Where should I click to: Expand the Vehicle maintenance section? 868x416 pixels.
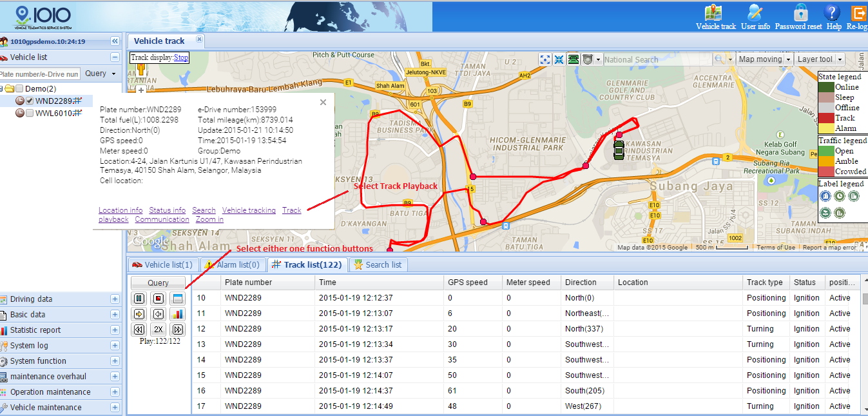coord(115,408)
